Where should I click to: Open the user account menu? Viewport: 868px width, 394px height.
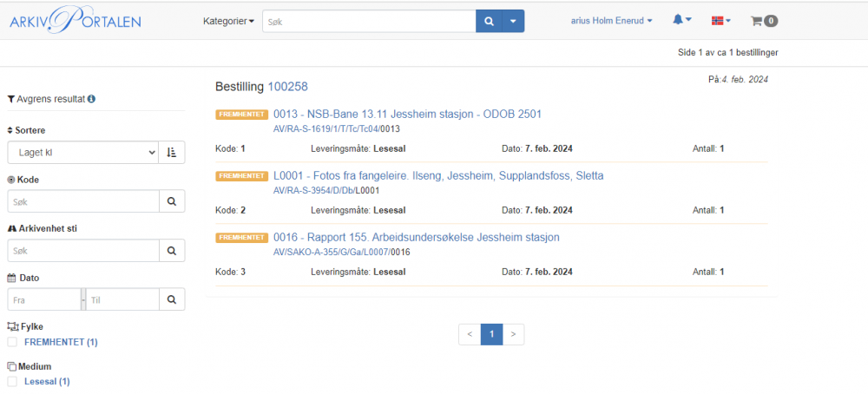[x=611, y=20]
